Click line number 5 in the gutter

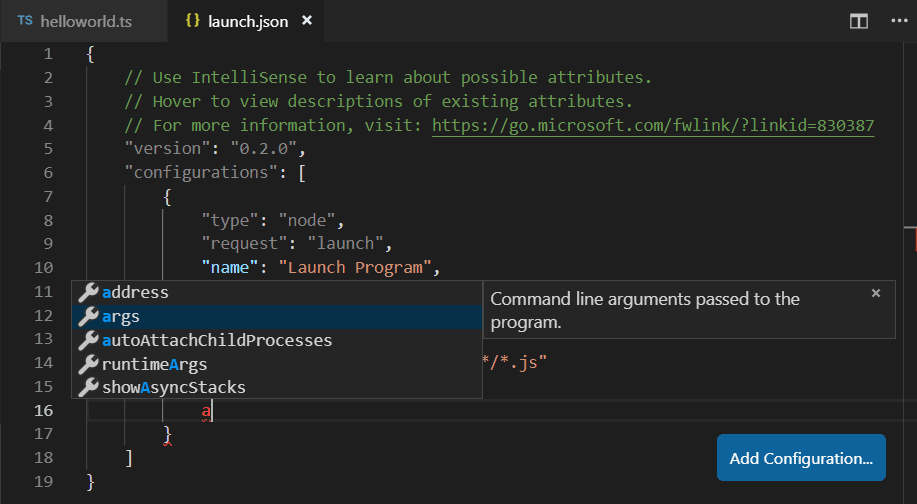coord(47,149)
